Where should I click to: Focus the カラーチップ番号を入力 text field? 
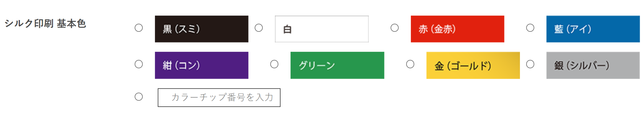[x=219, y=98]
